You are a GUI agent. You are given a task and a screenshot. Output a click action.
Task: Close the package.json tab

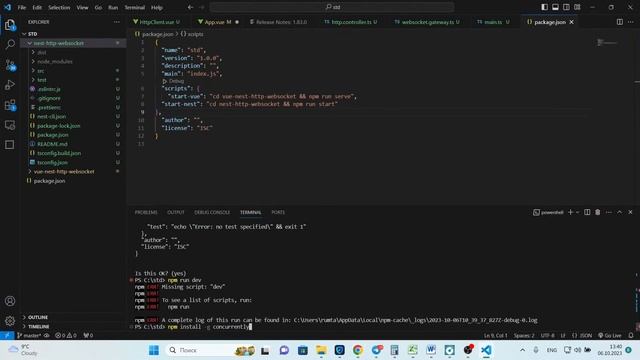click(571, 22)
